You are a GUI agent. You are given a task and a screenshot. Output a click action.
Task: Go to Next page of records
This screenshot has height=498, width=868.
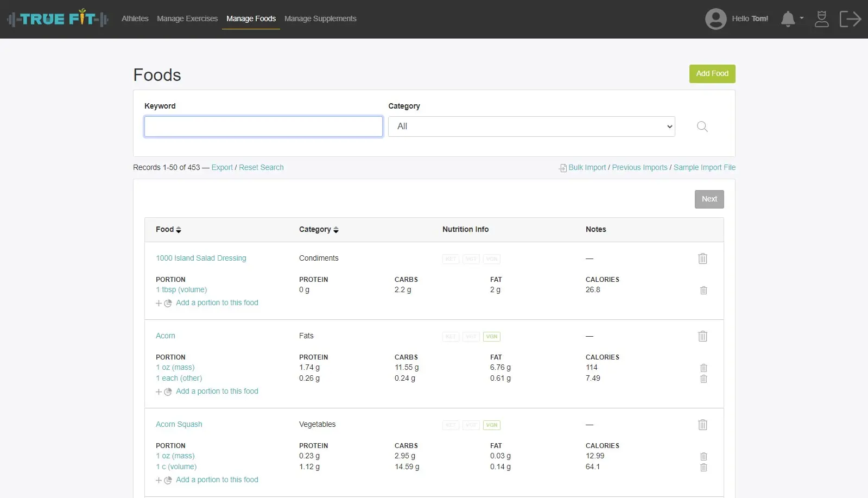tap(709, 199)
